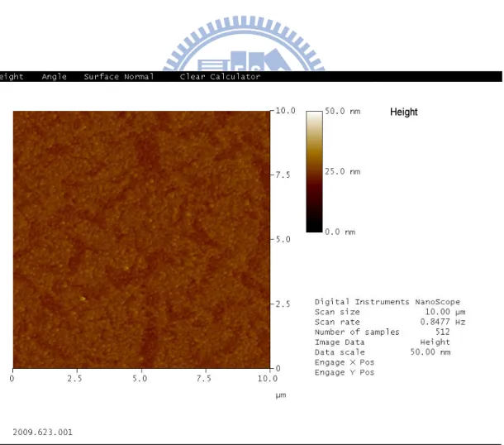Click the 512 samples value

pyautogui.click(x=443, y=332)
